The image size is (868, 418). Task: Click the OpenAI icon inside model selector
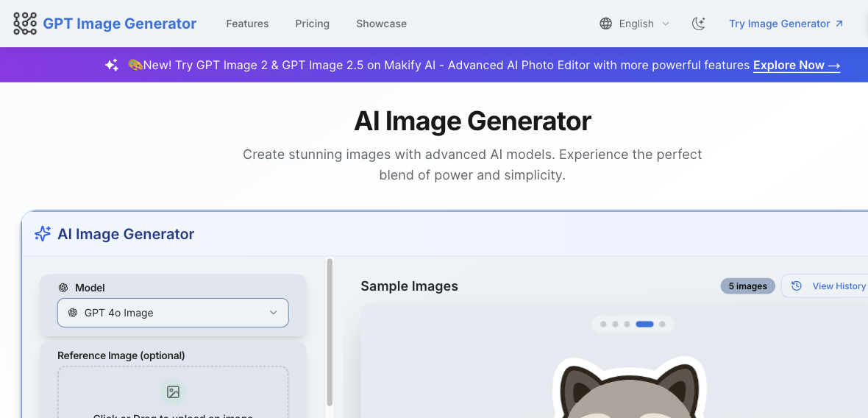point(73,313)
